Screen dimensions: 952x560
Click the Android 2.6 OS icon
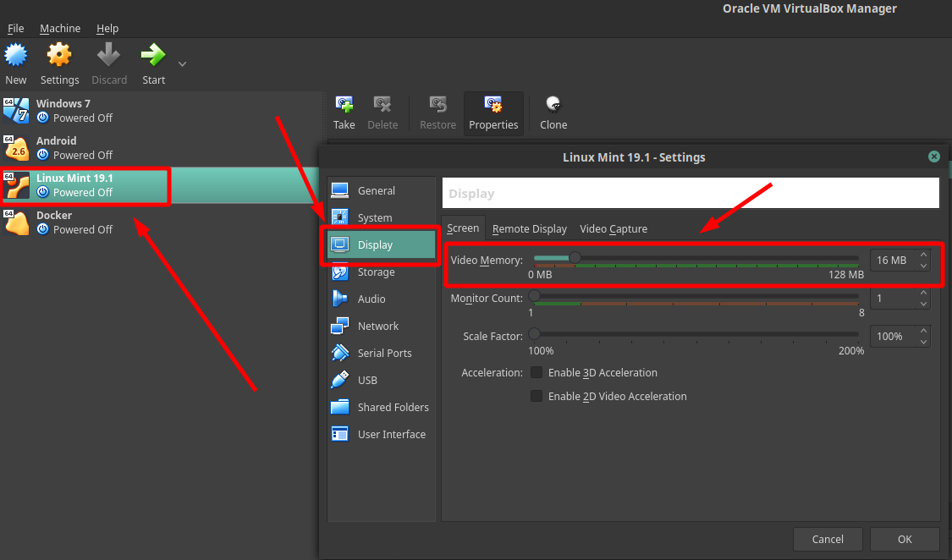[x=16, y=147]
